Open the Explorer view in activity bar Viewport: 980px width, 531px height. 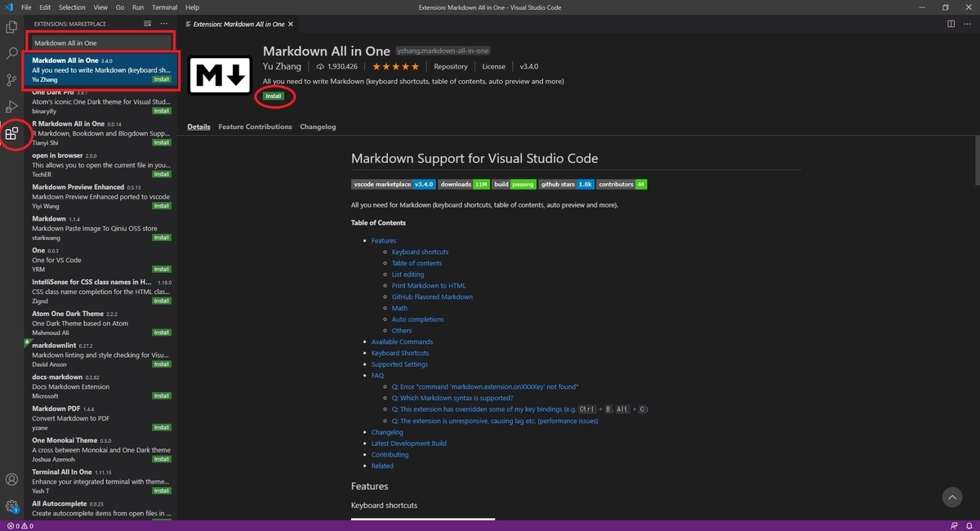[x=11, y=27]
